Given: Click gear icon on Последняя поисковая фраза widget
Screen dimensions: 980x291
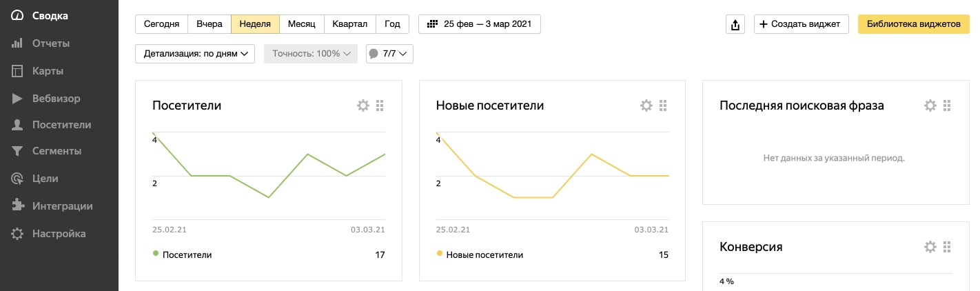Looking at the screenshot, I should click(930, 106).
